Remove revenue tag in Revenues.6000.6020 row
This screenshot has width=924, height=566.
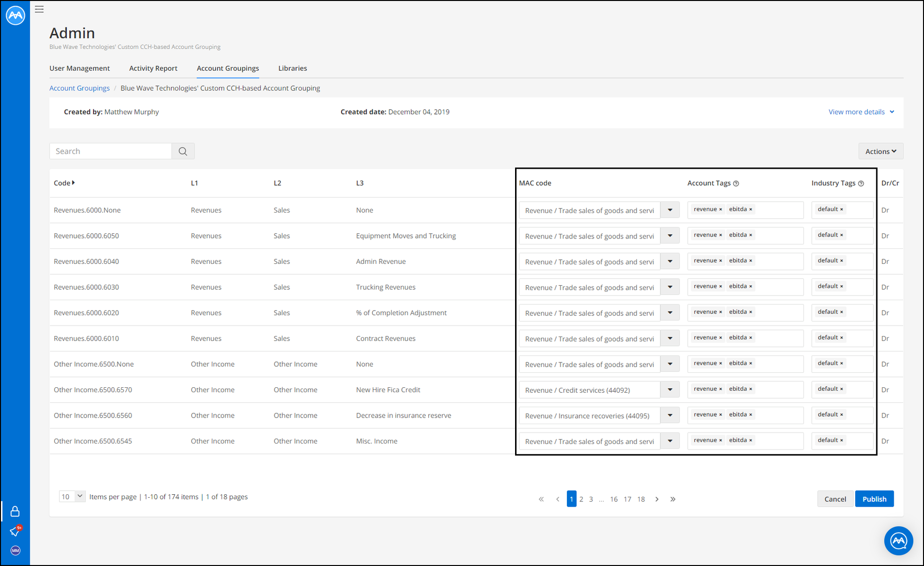pos(720,312)
